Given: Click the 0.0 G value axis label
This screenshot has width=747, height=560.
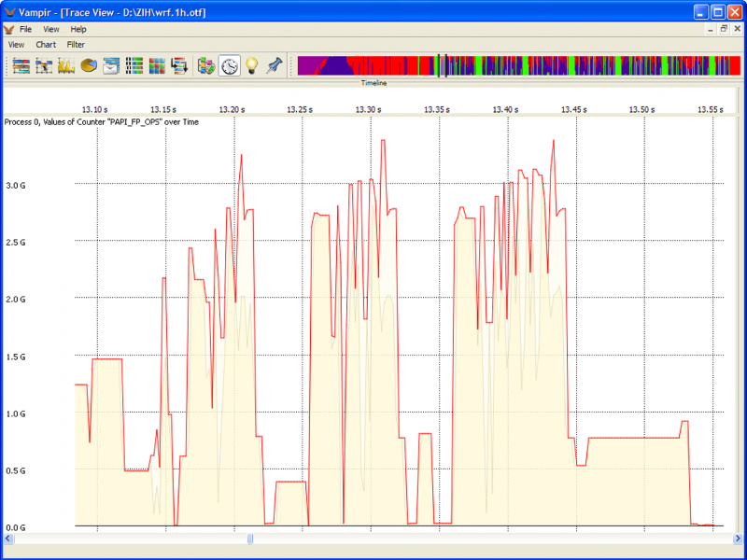Looking at the screenshot, I should click(x=16, y=527).
